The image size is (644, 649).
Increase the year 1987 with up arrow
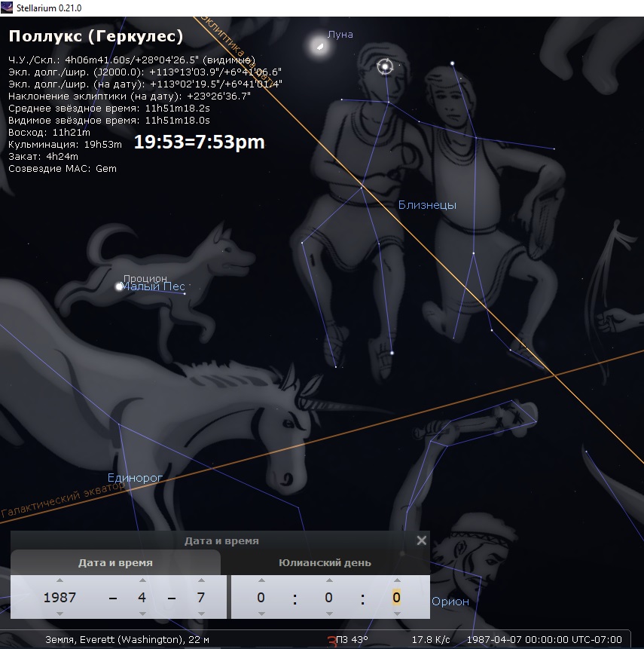click(60, 580)
